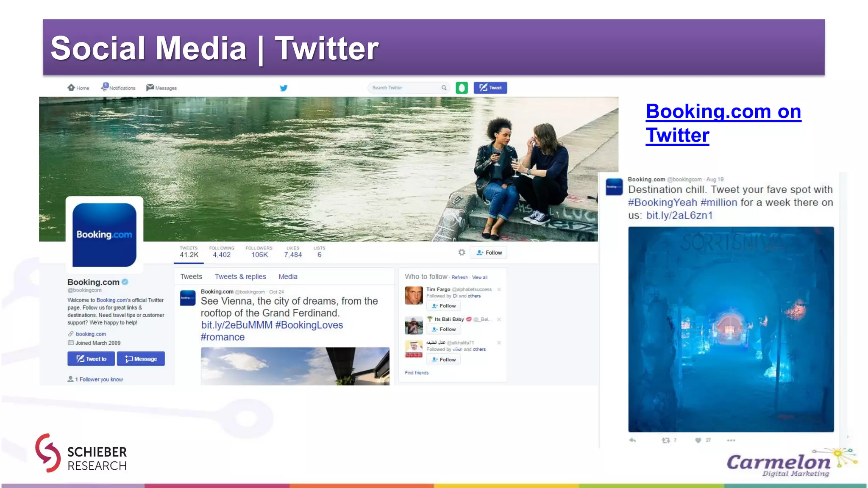This screenshot has height=488, width=868.
Task: Open the @alkhalifa71 profile photo
Action: click(414, 349)
